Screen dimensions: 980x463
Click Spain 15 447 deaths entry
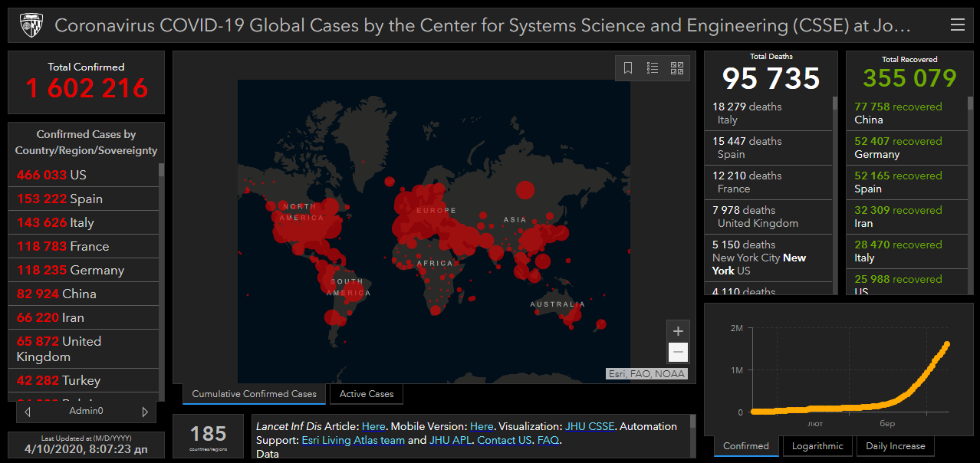768,148
